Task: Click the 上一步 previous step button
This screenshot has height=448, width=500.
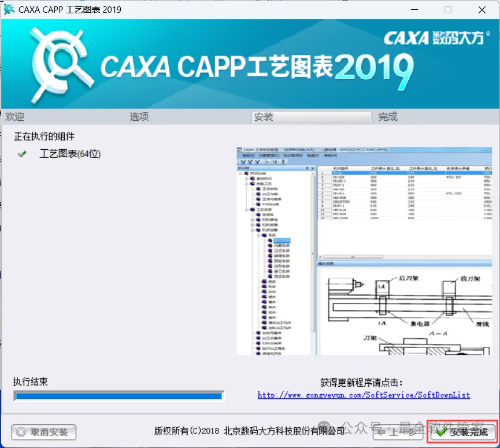Action: [x=398, y=432]
